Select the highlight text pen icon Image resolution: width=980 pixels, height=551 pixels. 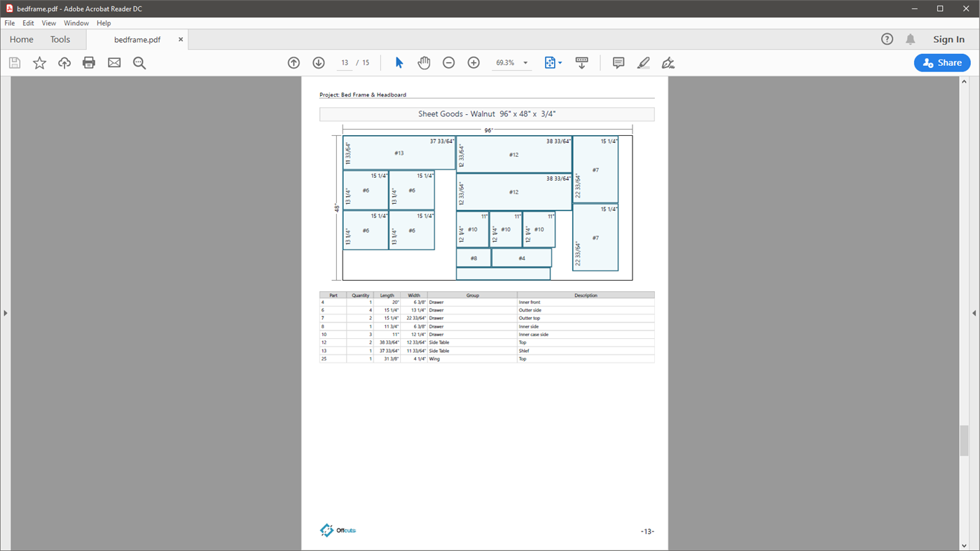(x=643, y=63)
